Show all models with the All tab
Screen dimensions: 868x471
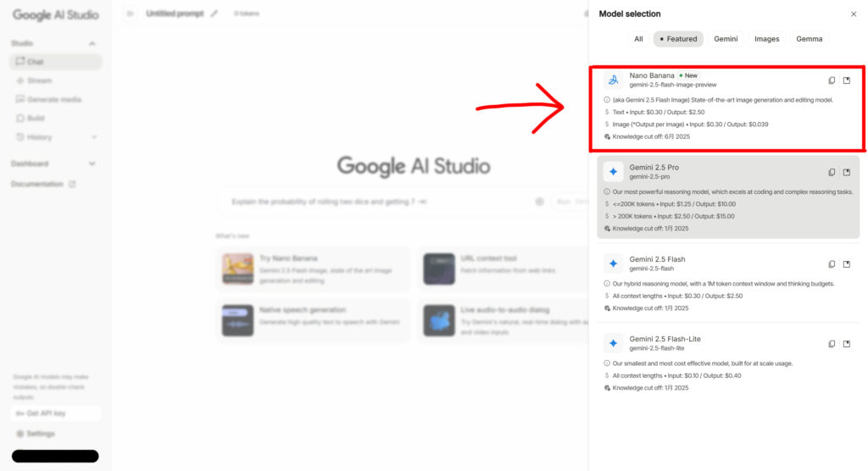(638, 39)
